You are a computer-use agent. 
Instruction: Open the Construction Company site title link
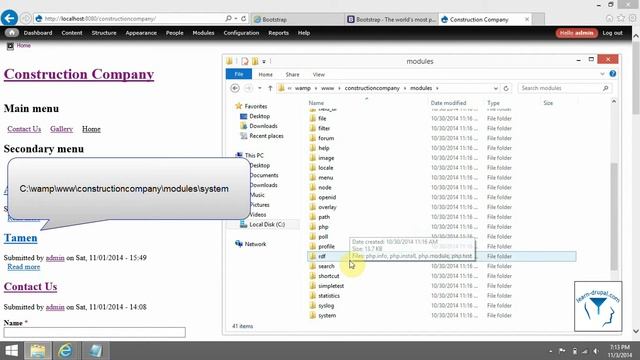(79, 74)
